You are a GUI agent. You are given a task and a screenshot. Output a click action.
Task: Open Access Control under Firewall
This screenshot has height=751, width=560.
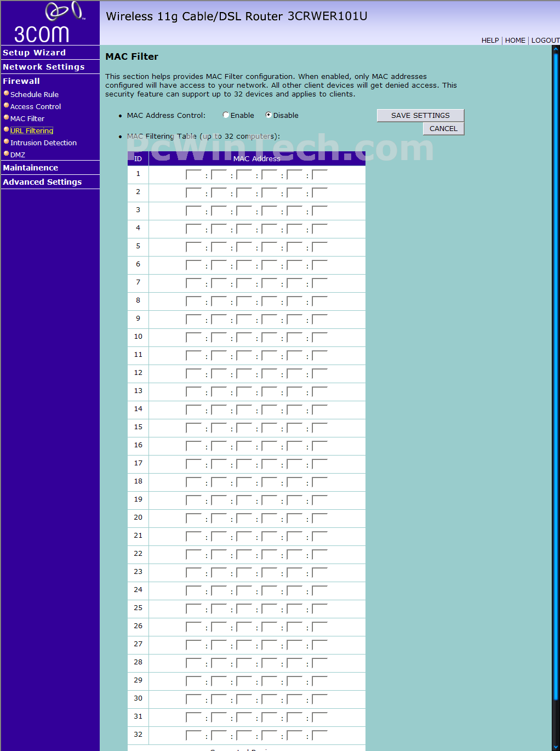(x=35, y=106)
